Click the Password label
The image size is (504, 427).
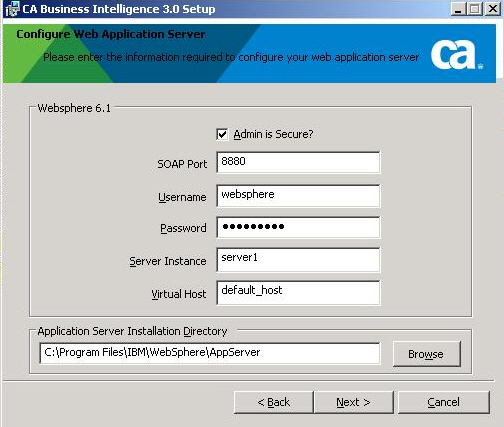tap(183, 228)
